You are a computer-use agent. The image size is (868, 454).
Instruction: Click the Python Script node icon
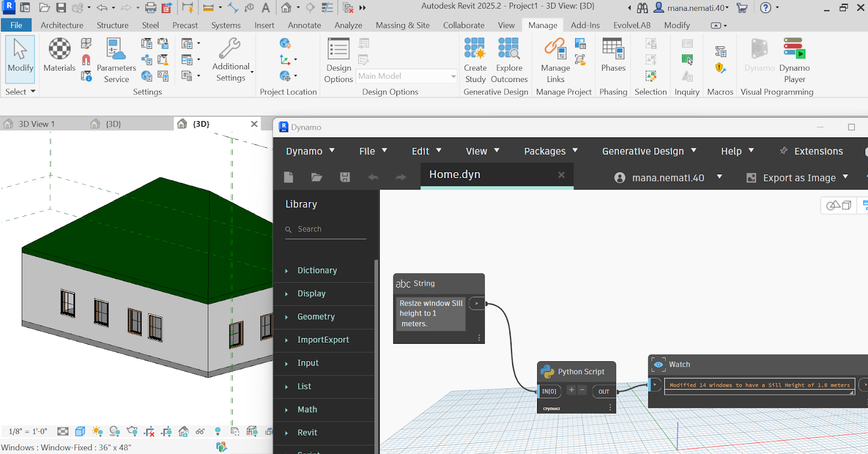click(547, 371)
